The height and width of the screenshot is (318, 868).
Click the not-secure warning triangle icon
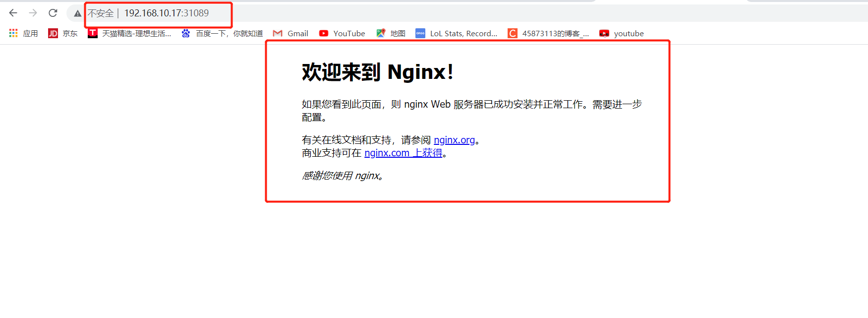(77, 13)
